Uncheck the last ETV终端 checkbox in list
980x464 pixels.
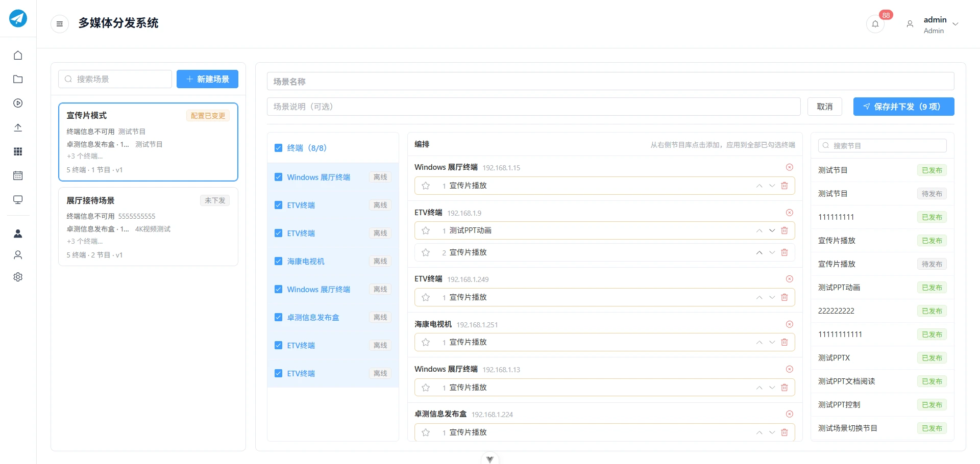coord(278,373)
